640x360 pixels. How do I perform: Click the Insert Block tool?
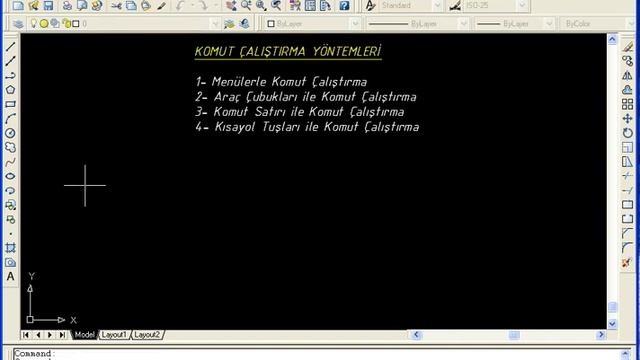[x=11, y=205]
